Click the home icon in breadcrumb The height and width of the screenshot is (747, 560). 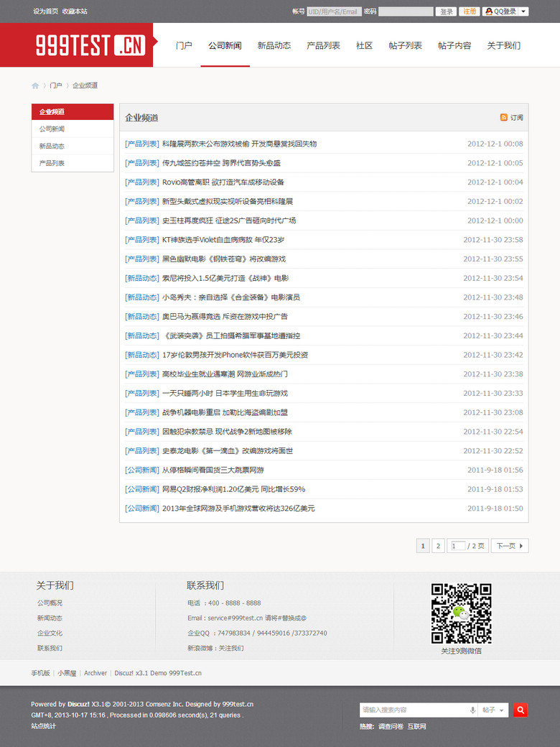(x=35, y=85)
